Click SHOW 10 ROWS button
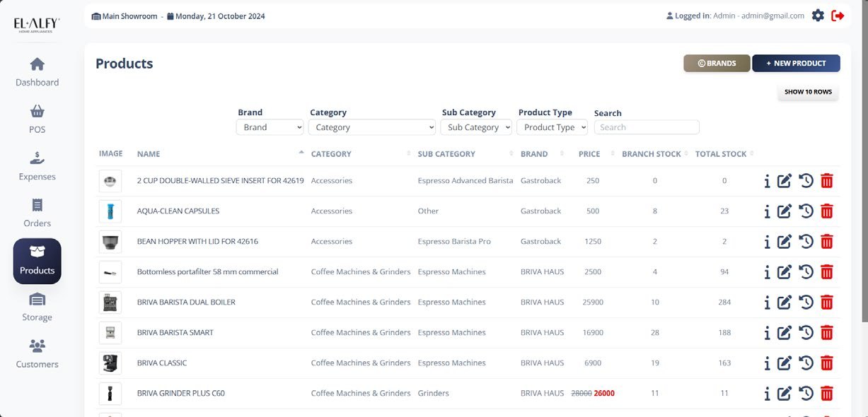Screen dimensions: 868x417 (808, 92)
